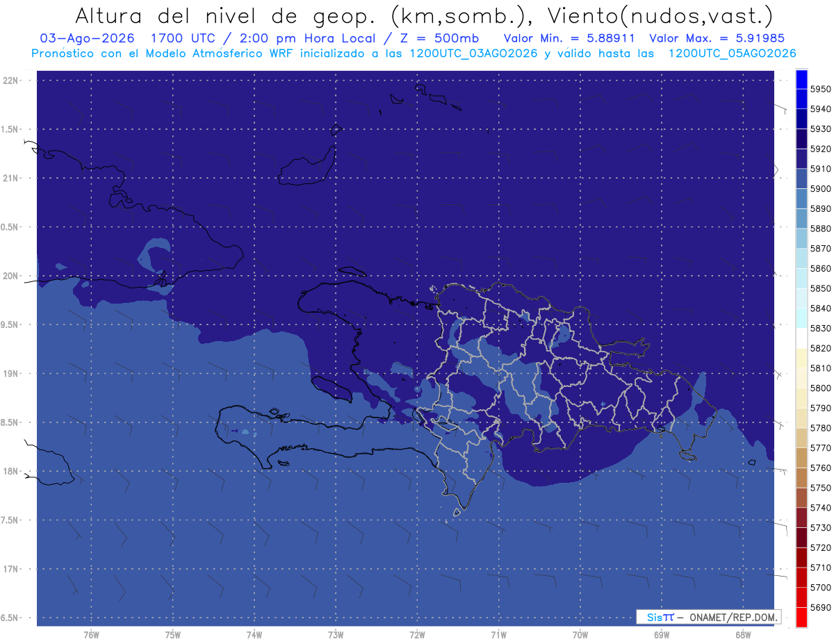Click the longitude label '68W'

point(743,635)
